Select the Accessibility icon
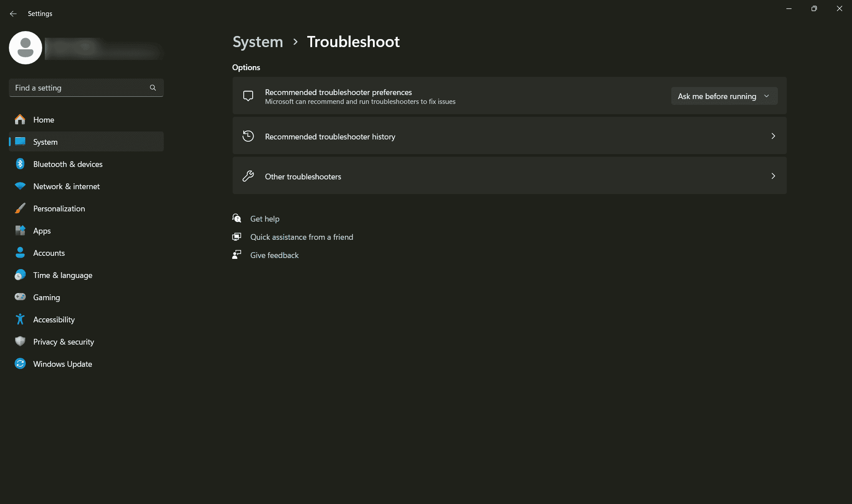 (x=20, y=319)
